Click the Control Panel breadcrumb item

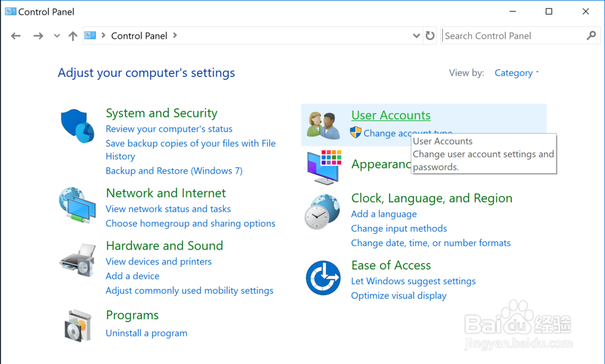click(x=139, y=36)
